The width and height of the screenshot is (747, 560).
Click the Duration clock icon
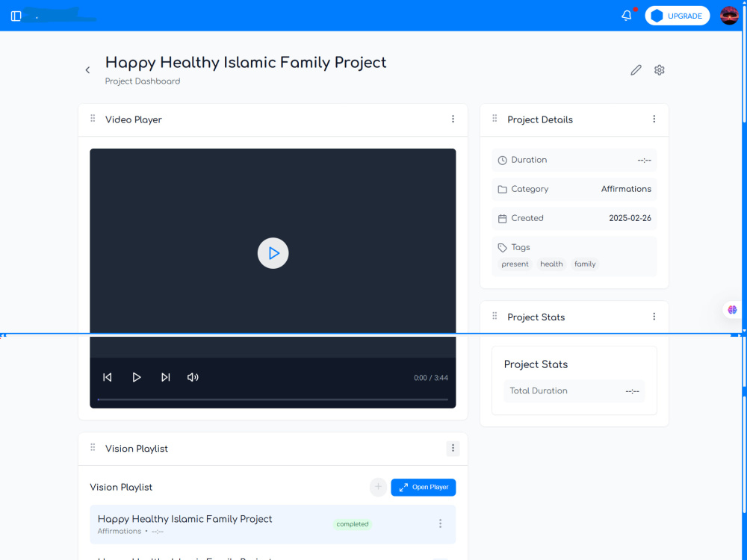[502, 161]
